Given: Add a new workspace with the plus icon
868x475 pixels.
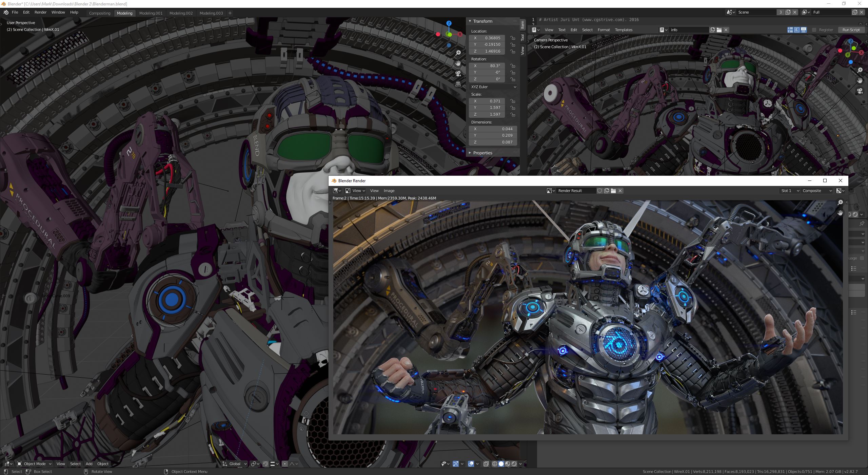Looking at the screenshot, I should [230, 13].
